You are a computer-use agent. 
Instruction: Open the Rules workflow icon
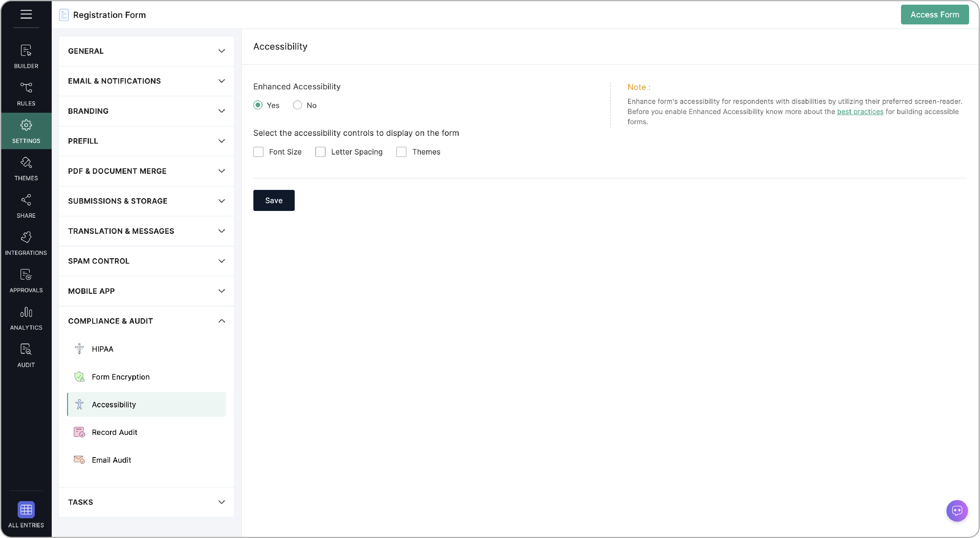coord(26,88)
